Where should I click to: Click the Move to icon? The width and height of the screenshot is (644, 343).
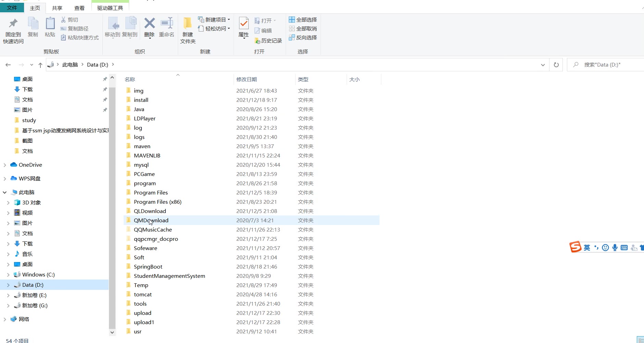click(x=112, y=27)
